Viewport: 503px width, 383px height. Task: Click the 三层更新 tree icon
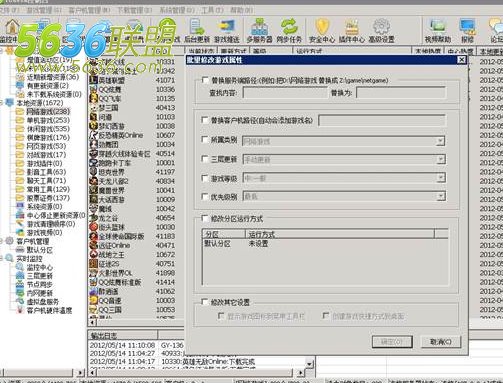[20, 276]
